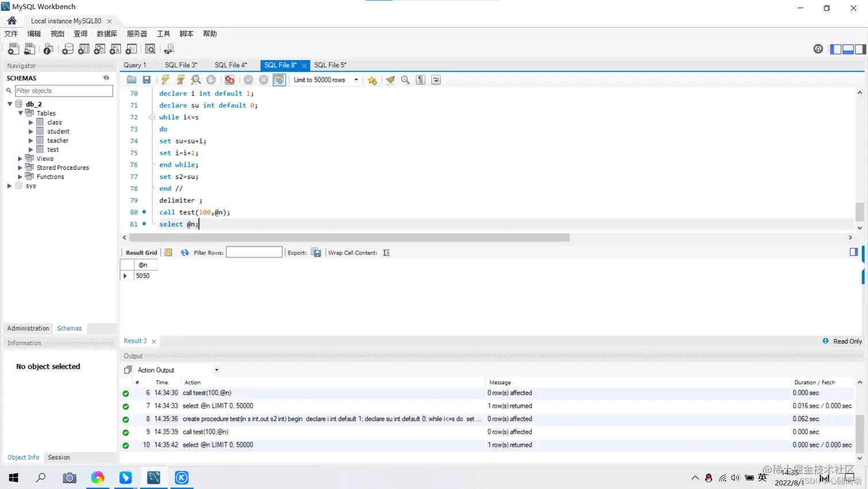Refresh the schemas list

[106, 78]
